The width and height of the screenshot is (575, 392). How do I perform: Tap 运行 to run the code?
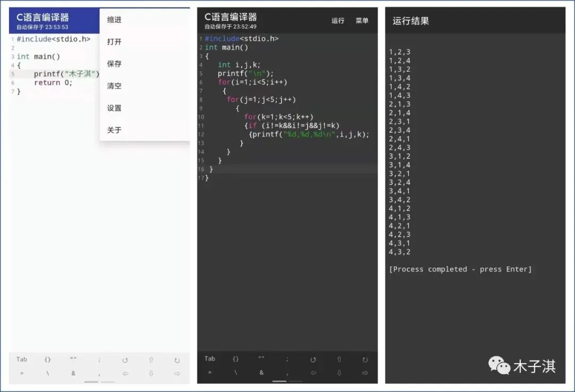338,21
